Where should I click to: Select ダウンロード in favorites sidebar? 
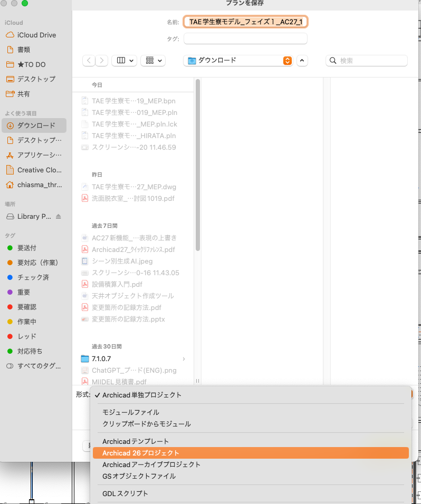click(x=34, y=125)
